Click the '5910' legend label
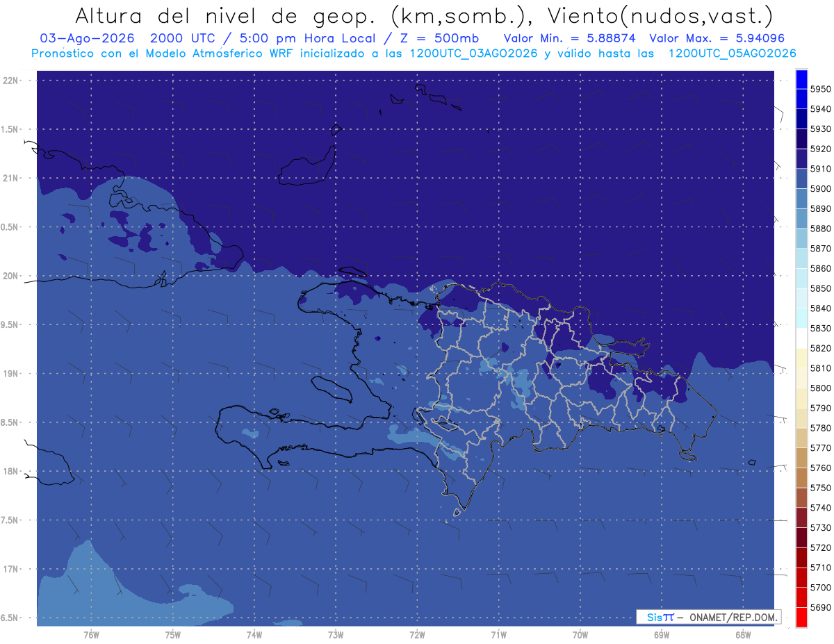Screen dimensions: 834x644 (x=820, y=169)
